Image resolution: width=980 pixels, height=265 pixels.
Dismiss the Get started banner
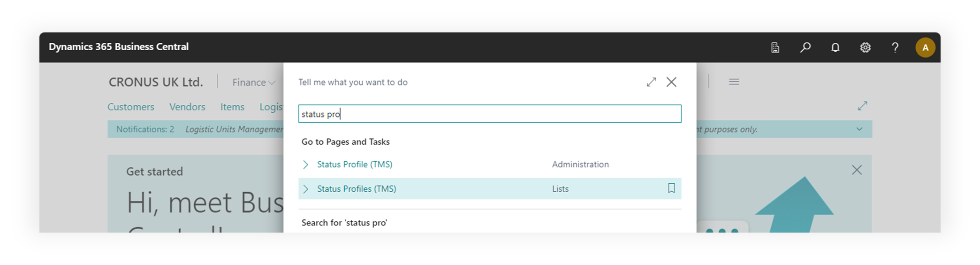tap(857, 170)
